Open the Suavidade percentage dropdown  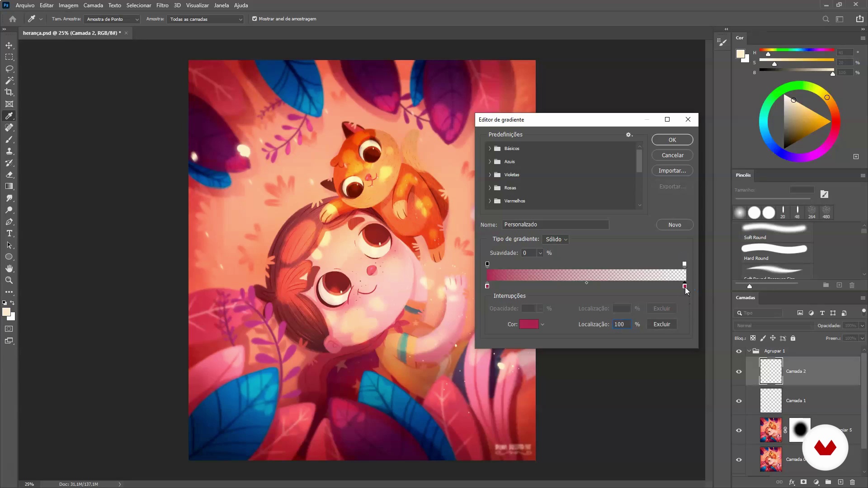540,253
